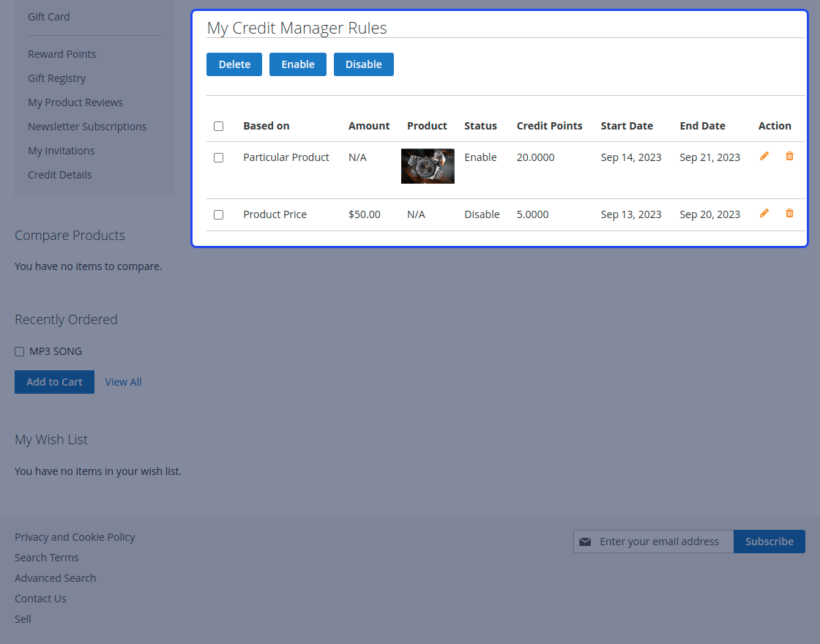Open Newsletter Subscriptions
The height and width of the screenshot is (644, 820).
(x=87, y=127)
